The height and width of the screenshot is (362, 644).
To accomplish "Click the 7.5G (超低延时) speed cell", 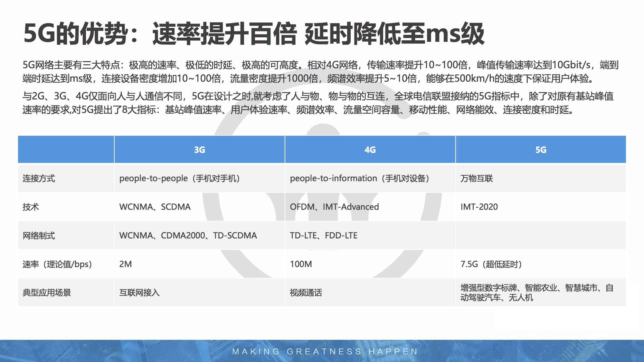I will tap(491, 264).
